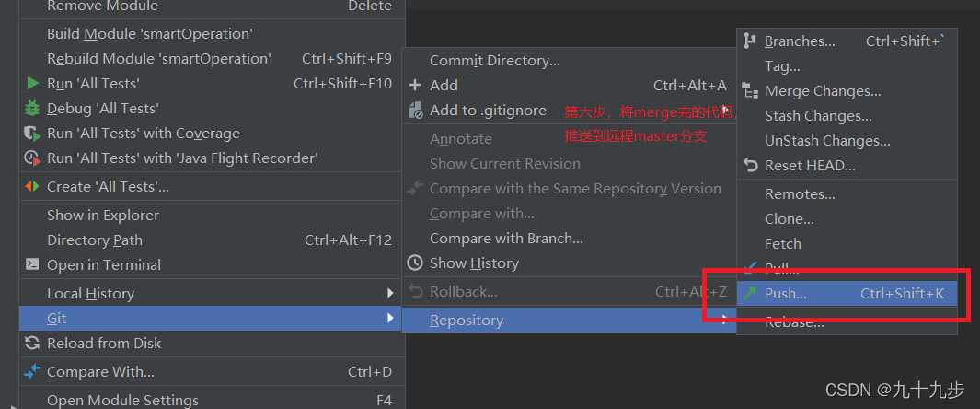Open the Repository submenu
980x409 pixels.
(x=569, y=321)
